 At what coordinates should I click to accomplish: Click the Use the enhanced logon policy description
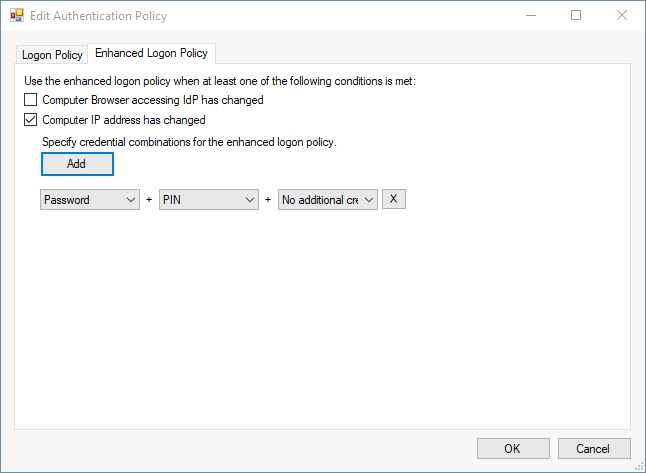pyautogui.click(x=219, y=81)
